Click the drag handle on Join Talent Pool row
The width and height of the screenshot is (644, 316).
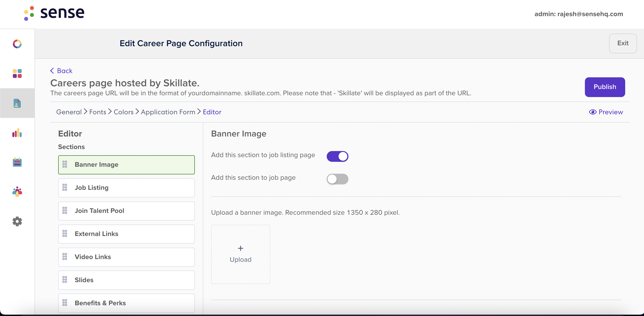[x=65, y=210]
